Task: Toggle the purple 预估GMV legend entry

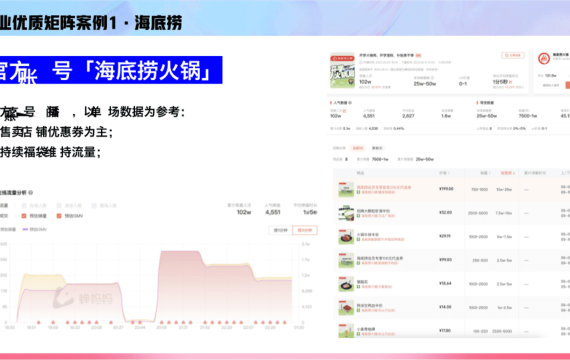Action: pos(35,229)
